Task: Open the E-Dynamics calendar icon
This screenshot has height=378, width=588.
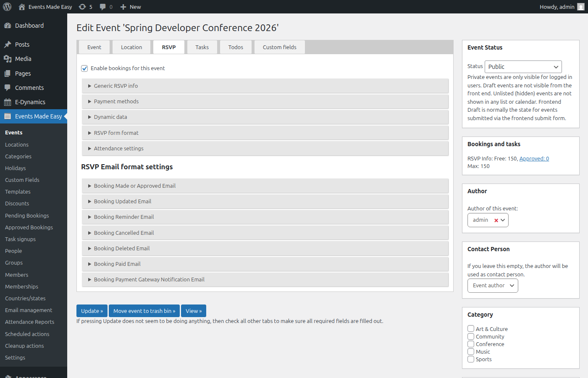Action: pos(8,102)
